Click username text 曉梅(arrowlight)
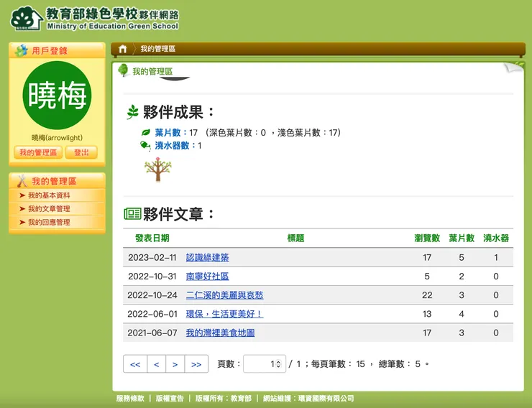This screenshot has height=408, width=532. click(57, 138)
